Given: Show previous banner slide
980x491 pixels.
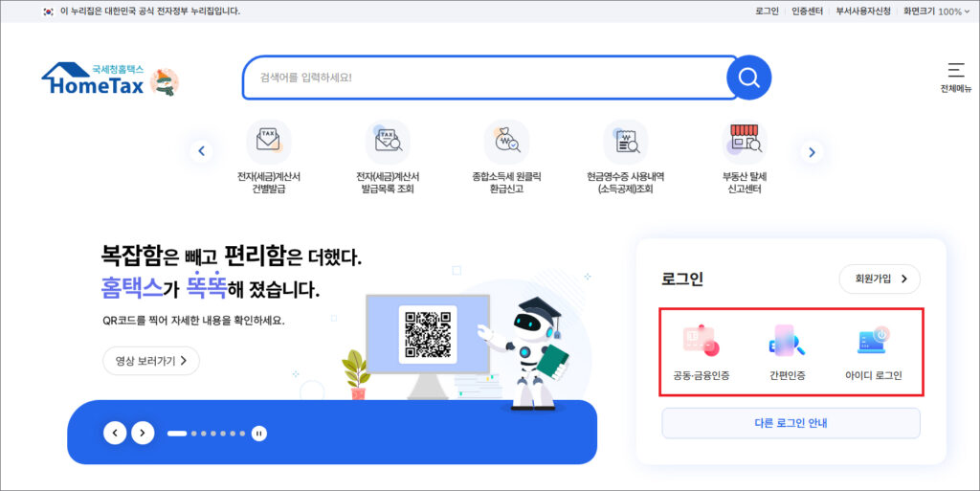Looking at the screenshot, I should (x=115, y=433).
